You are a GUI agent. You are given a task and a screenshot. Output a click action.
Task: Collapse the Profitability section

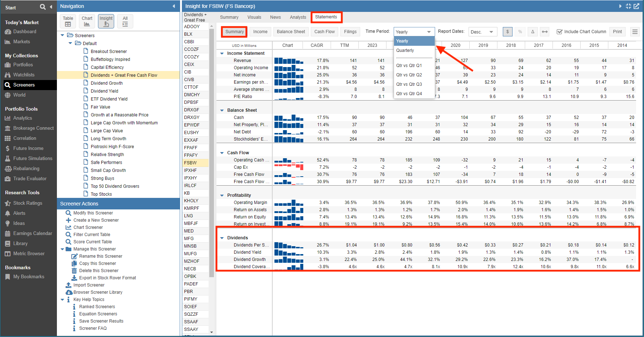click(222, 195)
